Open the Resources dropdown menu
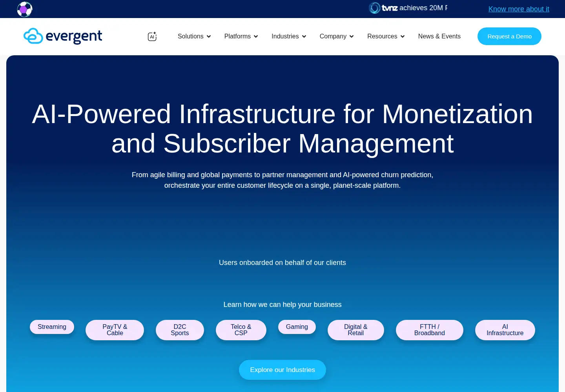Screen dimensions: 565x392 (386, 36)
